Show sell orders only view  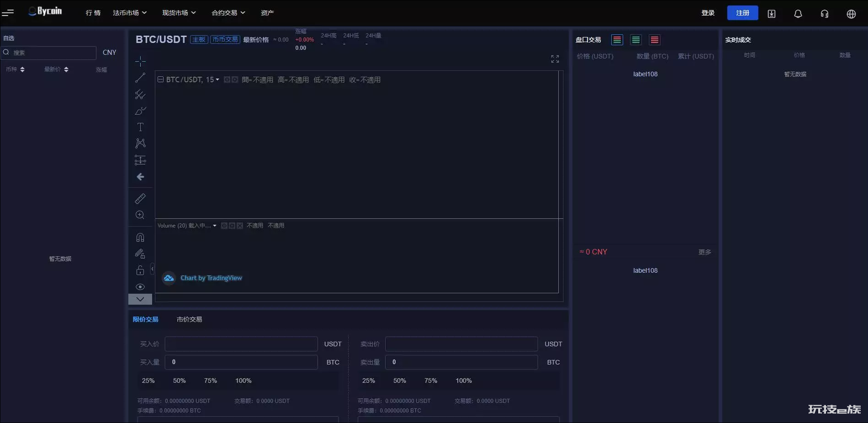(x=655, y=40)
